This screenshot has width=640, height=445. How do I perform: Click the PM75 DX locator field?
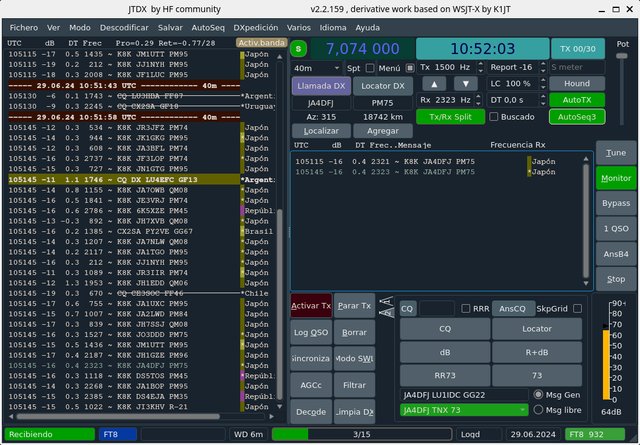[382, 103]
